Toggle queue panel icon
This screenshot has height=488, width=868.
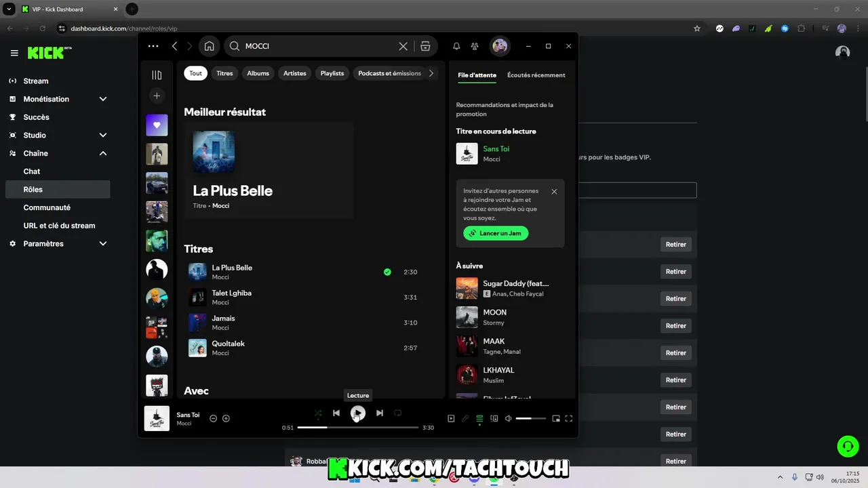pos(479,418)
